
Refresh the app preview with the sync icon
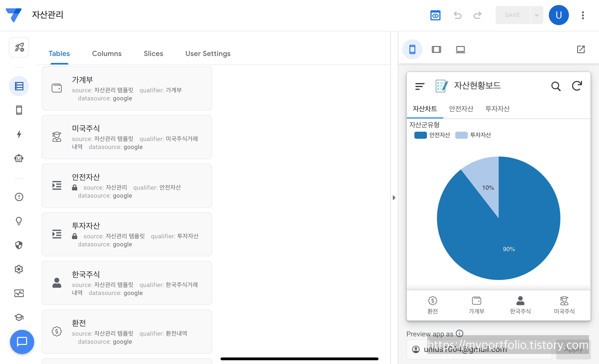pyautogui.click(x=577, y=86)
